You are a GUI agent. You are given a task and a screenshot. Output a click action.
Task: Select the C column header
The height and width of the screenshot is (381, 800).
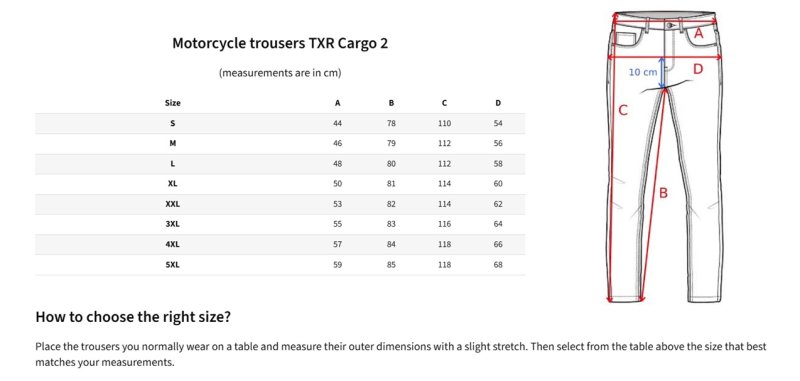pyautogui.click(x=444, y=103)
